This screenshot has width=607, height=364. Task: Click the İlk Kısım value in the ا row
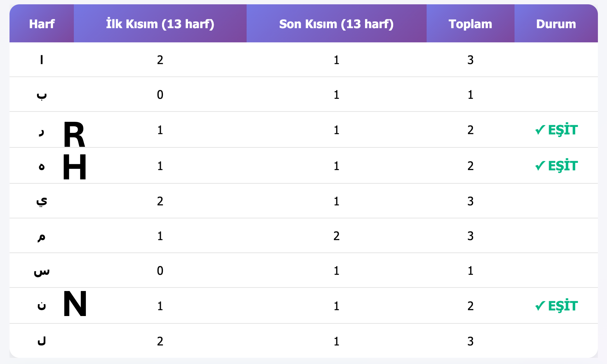[x=160, y=60]
